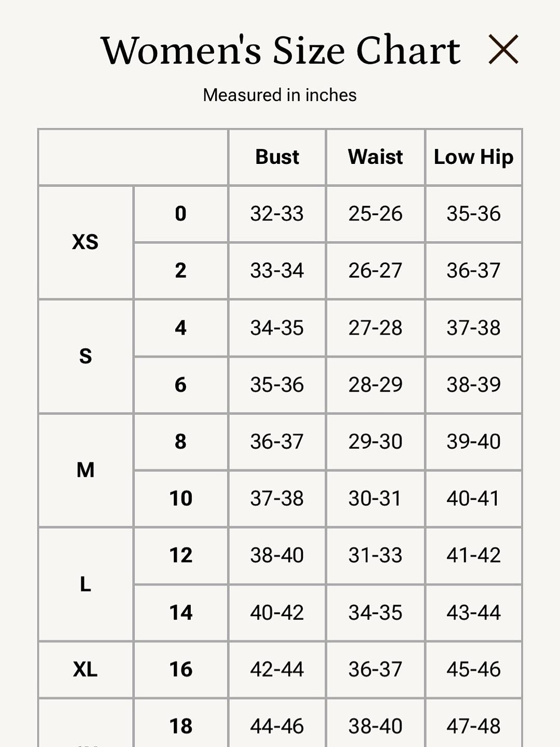The image size is (560, 747).
Task: Tap the M size row label
Action: 86,470
